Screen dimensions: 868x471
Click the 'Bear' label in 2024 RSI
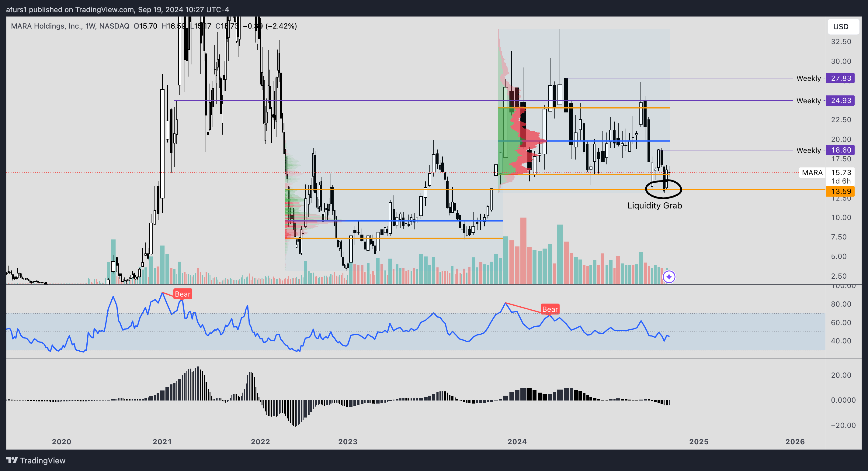point(550,309)
